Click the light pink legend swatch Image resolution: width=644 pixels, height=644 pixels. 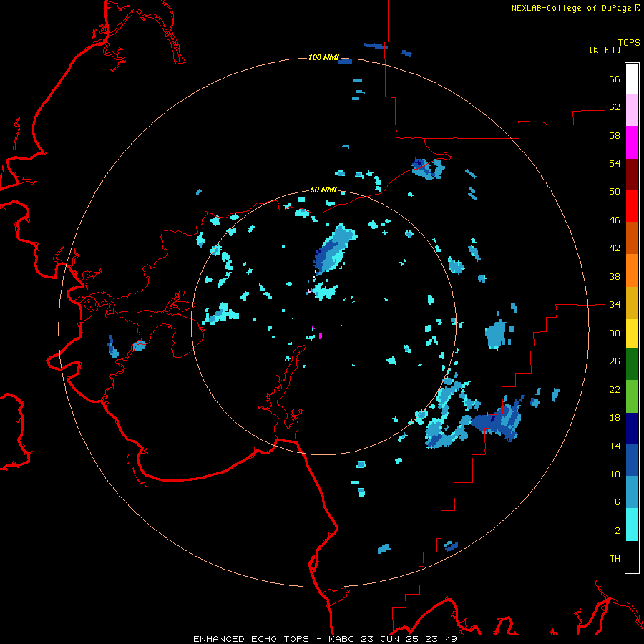[632, 110]
